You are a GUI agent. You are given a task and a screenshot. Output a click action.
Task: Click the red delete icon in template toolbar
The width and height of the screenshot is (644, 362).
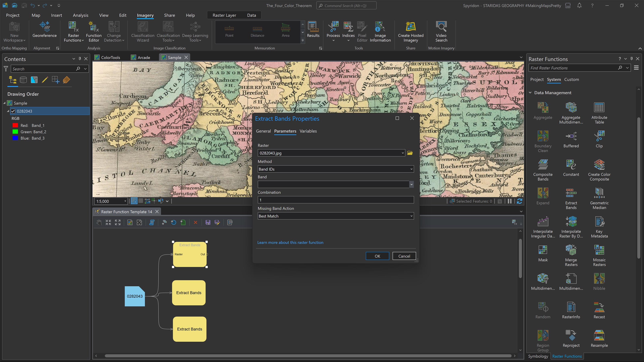pyautogui.click(x=195, y=222)
